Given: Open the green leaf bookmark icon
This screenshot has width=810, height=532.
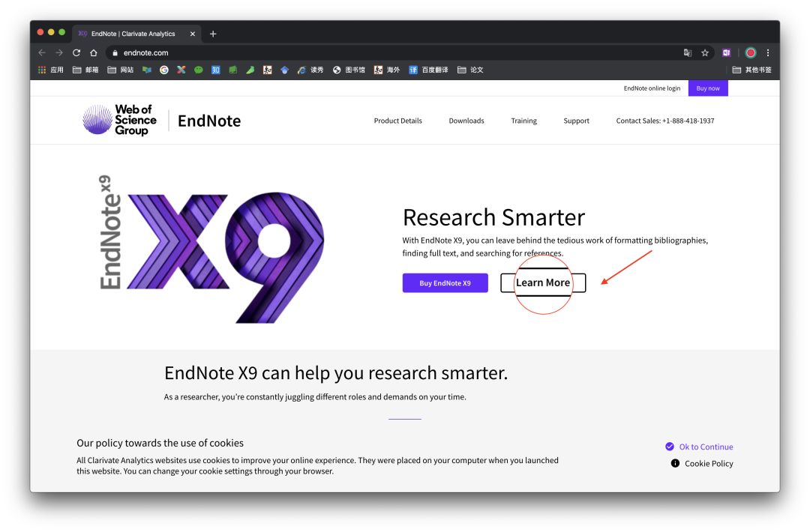Looking at the screenshot, I should pyautogui.click(x=250, y=70).
